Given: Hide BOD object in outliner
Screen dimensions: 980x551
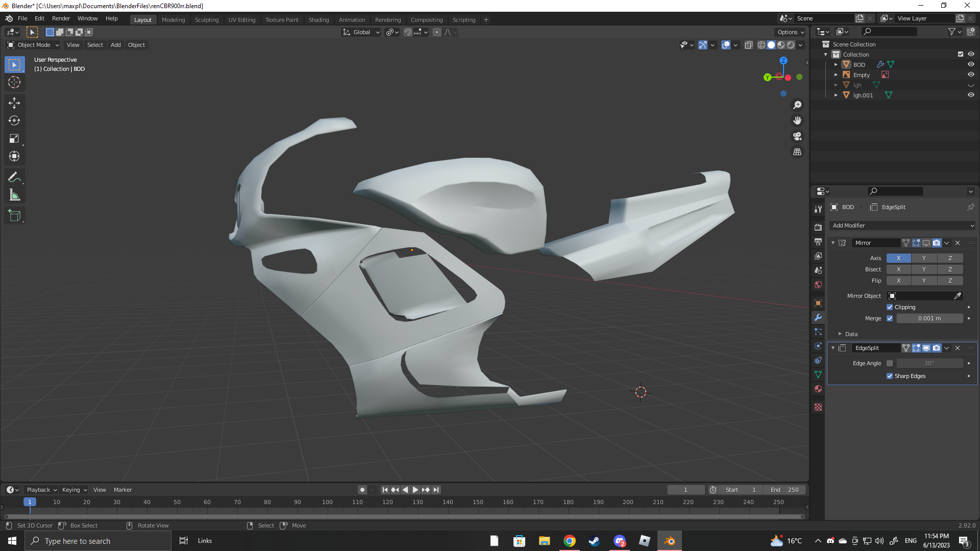Looking at the screenshot, I should tap(971, 65).
